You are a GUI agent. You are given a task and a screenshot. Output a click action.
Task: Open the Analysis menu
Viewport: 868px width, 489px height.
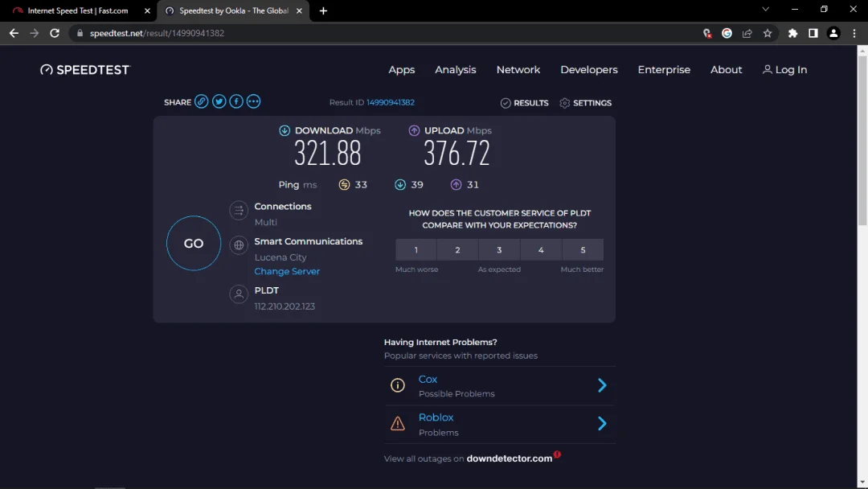[x=455, y=70]
